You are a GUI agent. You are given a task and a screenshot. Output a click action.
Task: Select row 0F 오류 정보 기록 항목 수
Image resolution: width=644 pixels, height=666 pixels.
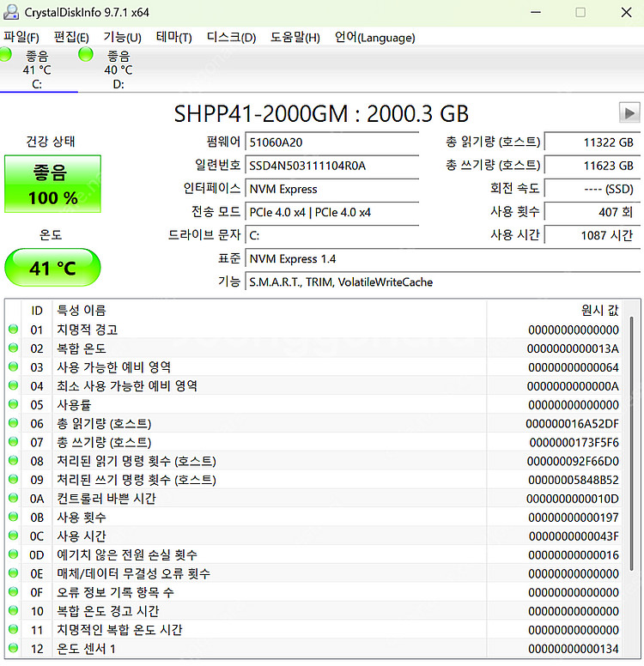(x=313, y=592)
